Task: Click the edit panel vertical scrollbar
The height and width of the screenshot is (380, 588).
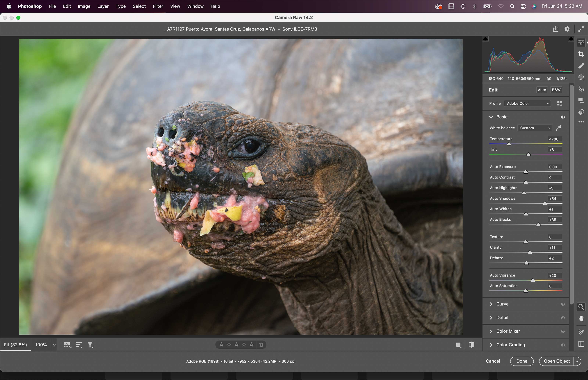Action: pyautogui.click(x=571, y=195)
